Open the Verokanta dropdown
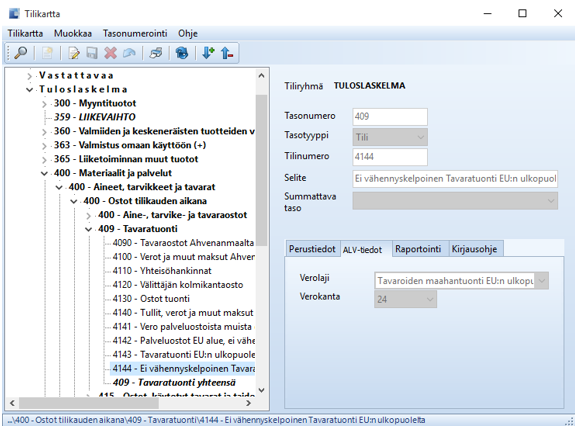The image size is (575, 426). point(405,299)
